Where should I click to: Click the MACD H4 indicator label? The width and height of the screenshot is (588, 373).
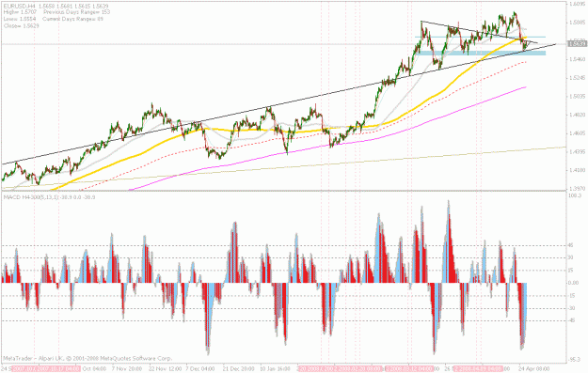49,197
